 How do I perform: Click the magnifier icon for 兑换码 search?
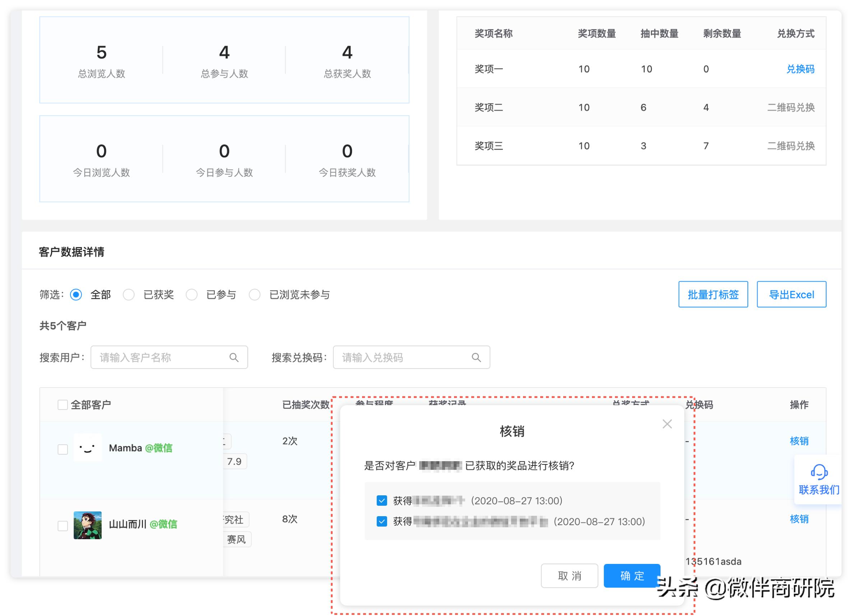tap(476, 357)
